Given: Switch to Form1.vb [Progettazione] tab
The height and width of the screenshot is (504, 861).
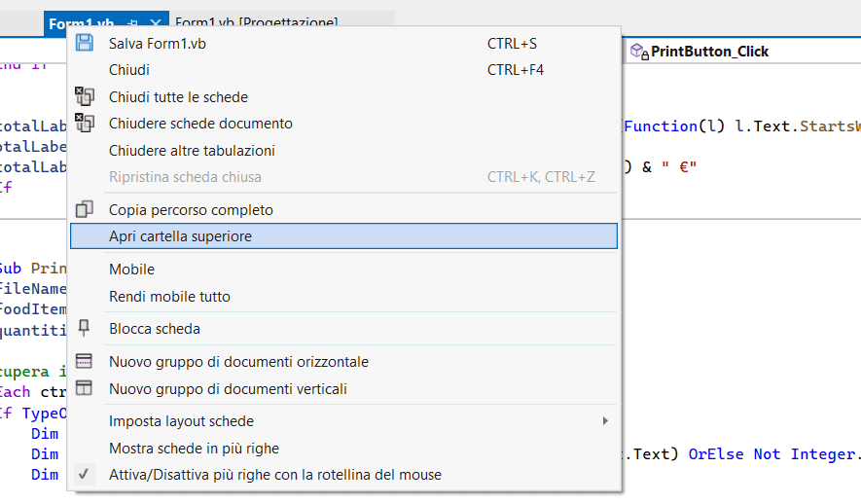Looking at the screenshot, I should (x=257, y=22).
